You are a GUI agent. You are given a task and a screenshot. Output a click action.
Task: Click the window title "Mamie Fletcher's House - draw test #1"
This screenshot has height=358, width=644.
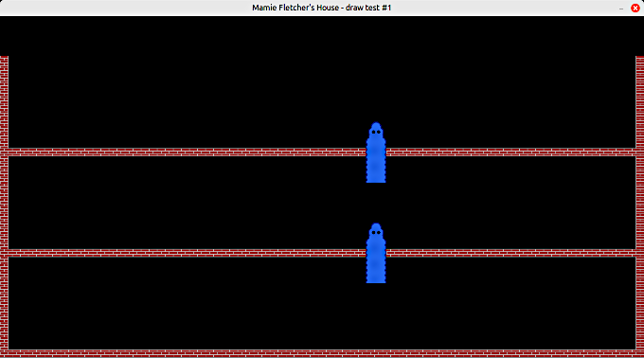click(322, 8)
